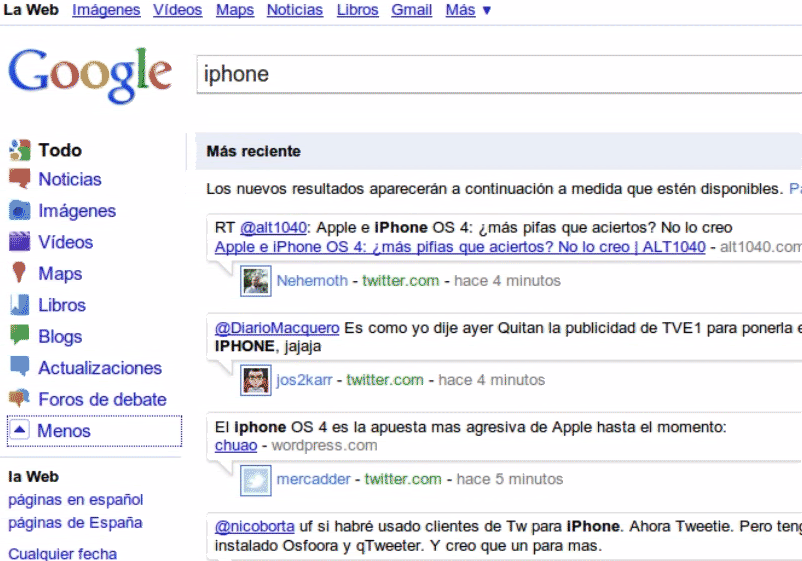This screenshot has height=561, width=802.
Task: Click mercadder's avatar thumbnail
Action: [x=256, y=480]
